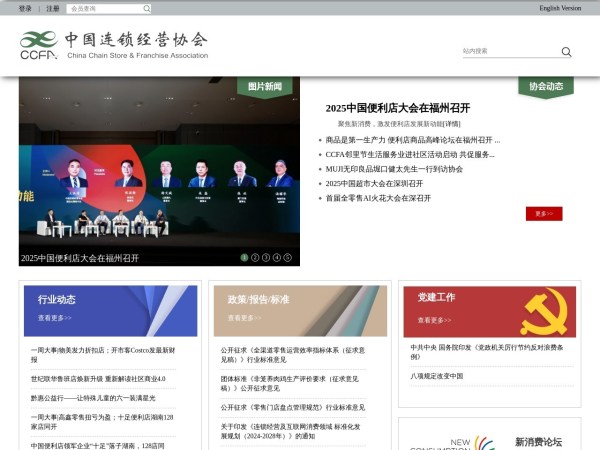600x450 pixels.
Task: Click the hammer and sickle party emblem
Action: pyautogui.click(x=543, y=312)
